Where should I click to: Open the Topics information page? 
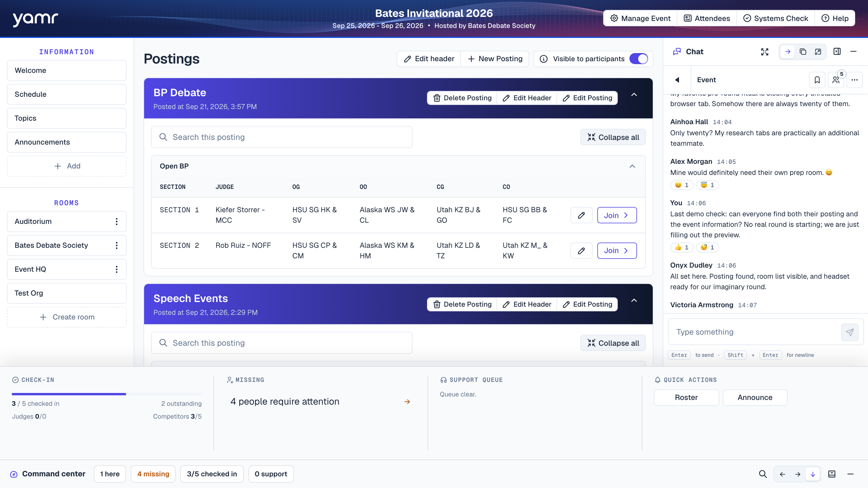coord(67,118)
